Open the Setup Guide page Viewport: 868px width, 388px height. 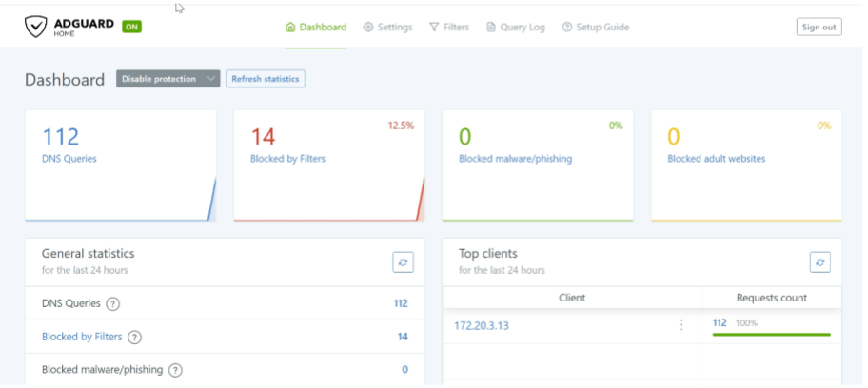coord(596,28)
